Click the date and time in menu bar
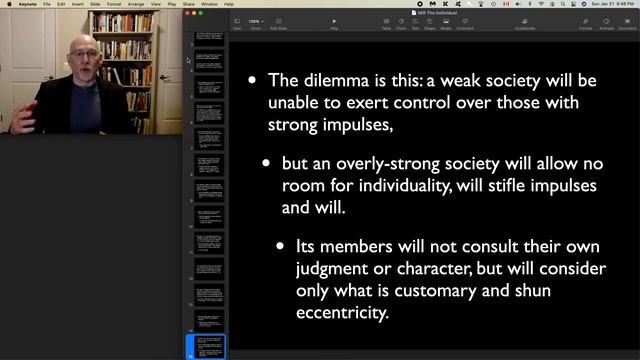This screenshot has width=640, height=360. 613,4
